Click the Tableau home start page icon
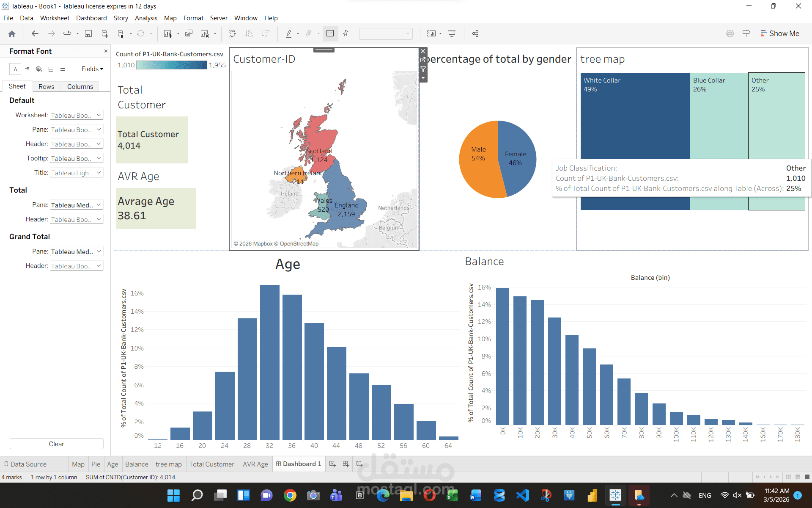Image resolution: width=812 pixels, height=508 pixels. [12, 33]
